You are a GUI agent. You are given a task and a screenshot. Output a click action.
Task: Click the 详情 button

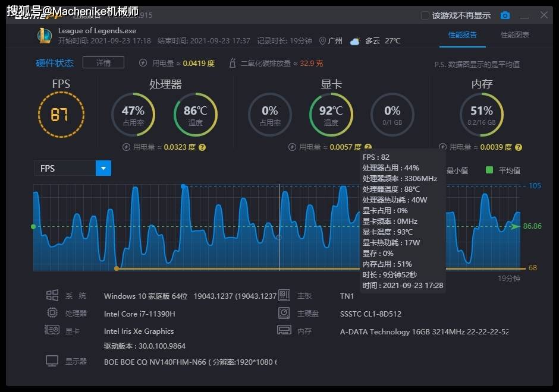(103, 63)
